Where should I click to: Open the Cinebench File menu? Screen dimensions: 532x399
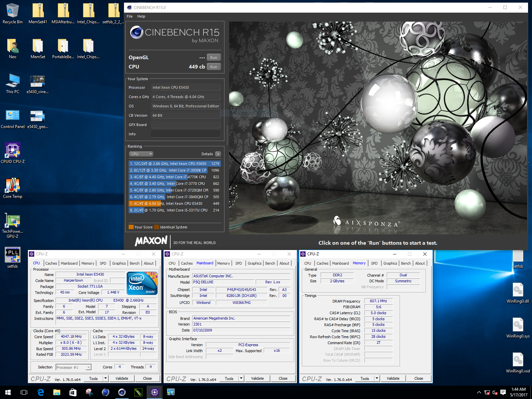(130, 16)
